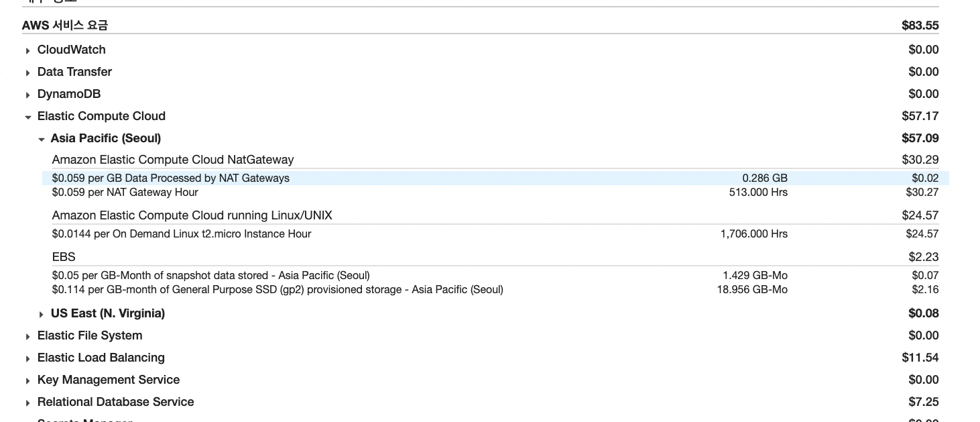Click the Key Management Service name
980x422 pixels.
[109, 380]
